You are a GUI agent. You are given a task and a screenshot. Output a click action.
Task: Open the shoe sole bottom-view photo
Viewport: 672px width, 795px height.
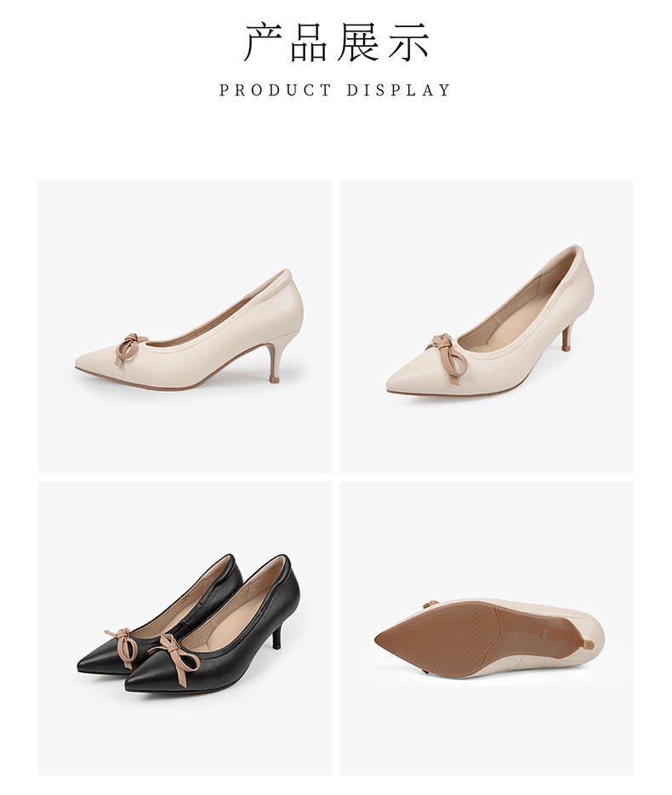coord(487,628)
